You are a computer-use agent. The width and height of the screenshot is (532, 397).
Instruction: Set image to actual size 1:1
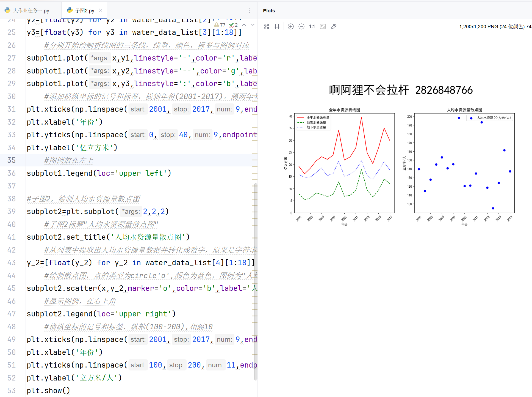[312, 26]
